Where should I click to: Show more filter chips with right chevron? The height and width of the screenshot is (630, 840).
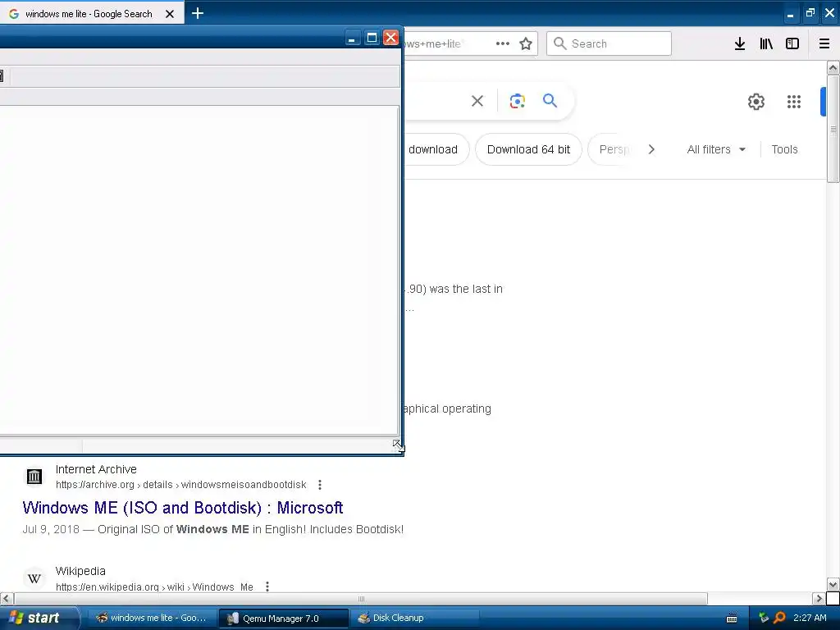[x=651, y=149]
